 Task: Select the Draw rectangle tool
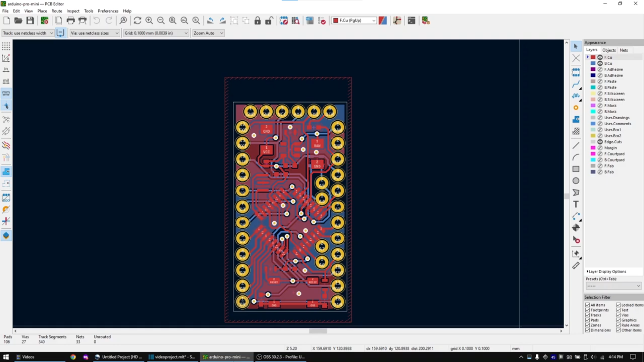pyautogui.click(x=576, y=169)
